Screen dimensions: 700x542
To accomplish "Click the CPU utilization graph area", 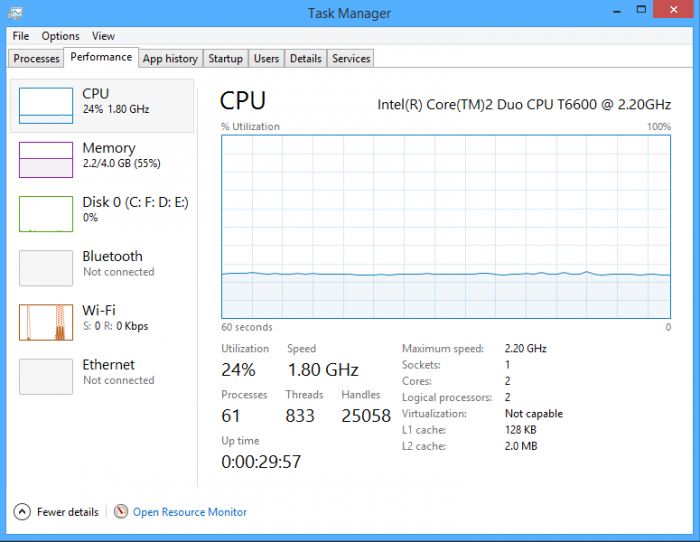I will pyautogui.click(x=445, y=226).
